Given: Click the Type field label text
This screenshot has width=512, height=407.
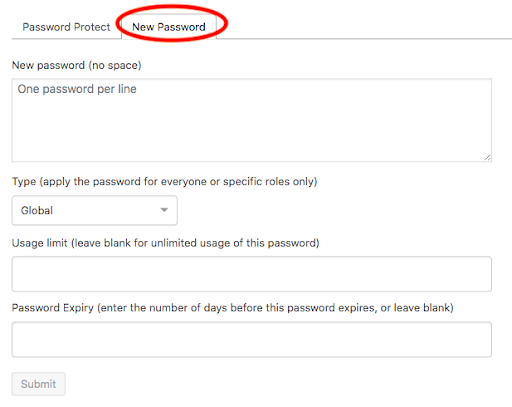Looking at the screenshot, I should 165,182.
